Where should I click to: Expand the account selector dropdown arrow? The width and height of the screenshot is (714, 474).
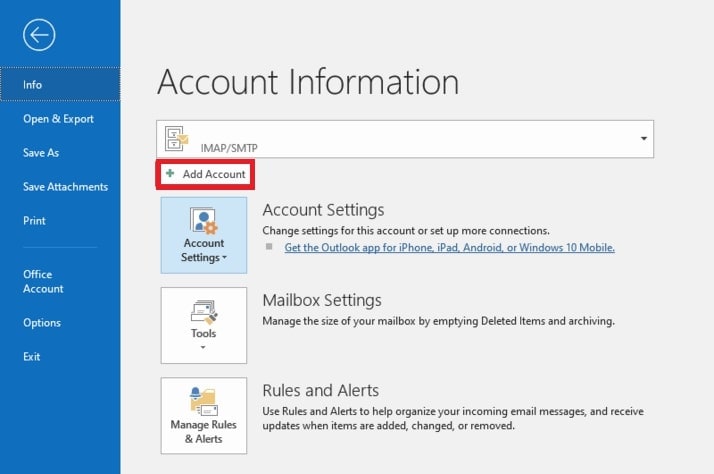tap(643, 138)
